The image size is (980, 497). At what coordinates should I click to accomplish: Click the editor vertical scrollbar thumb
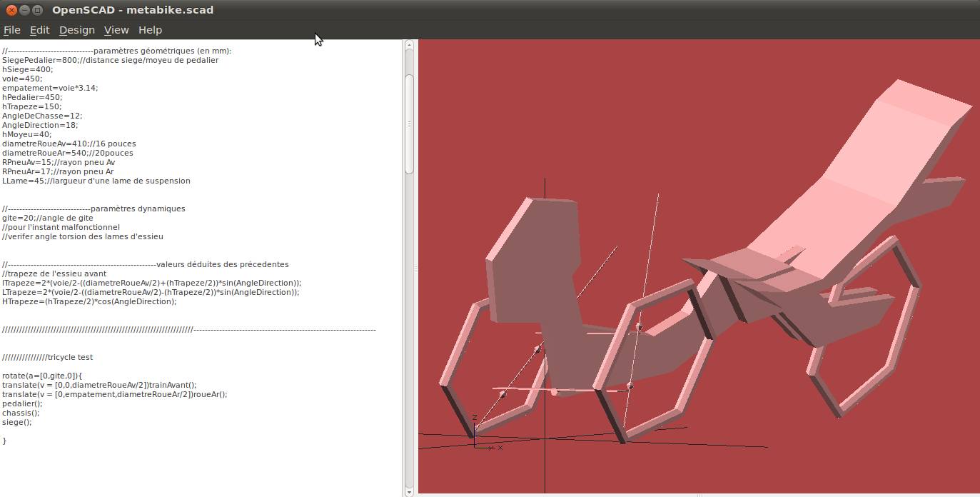pyautogui.click(x=409, y=123)
